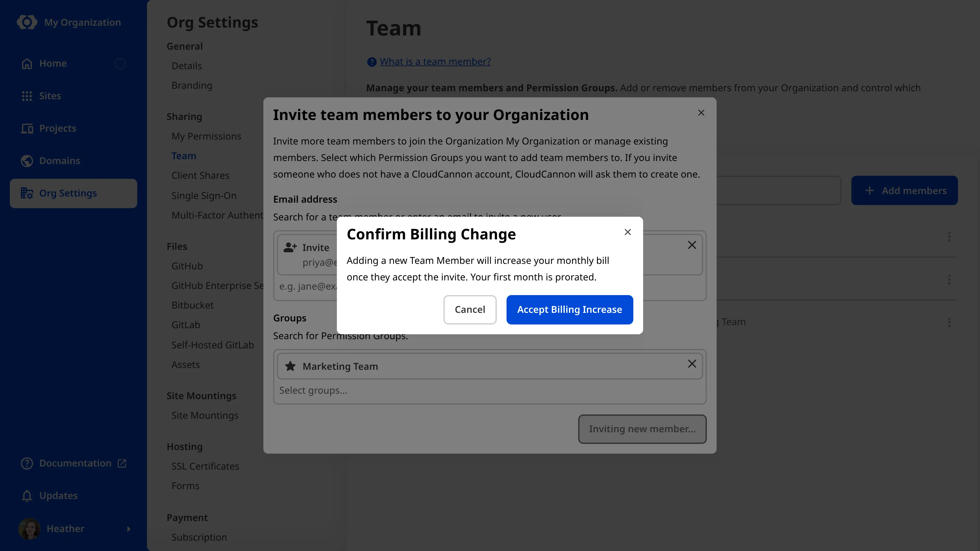Click the Documentation external-link icon
Viewport: 980px width, 551px height.
click(122, 463)
